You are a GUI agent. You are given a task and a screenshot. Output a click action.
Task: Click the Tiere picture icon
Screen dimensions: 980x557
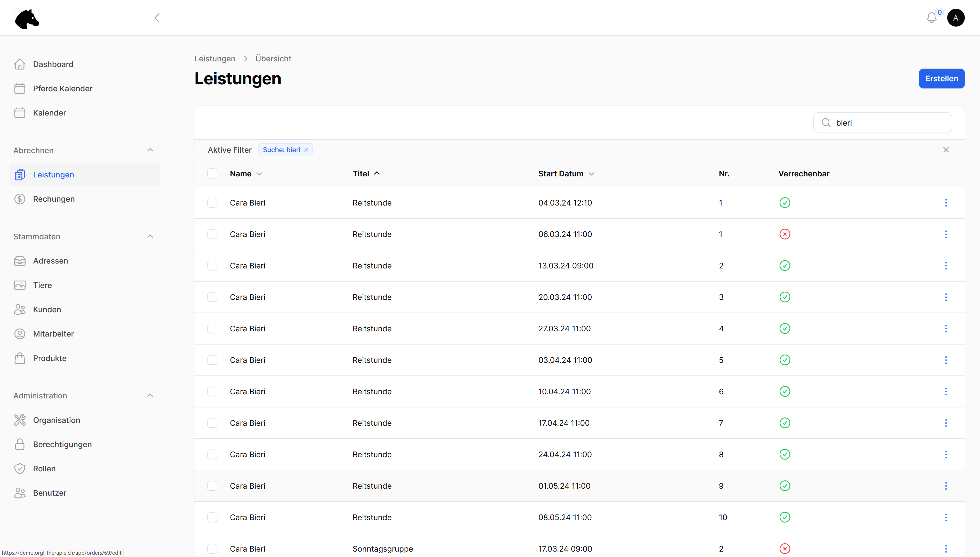coord(20,285)
